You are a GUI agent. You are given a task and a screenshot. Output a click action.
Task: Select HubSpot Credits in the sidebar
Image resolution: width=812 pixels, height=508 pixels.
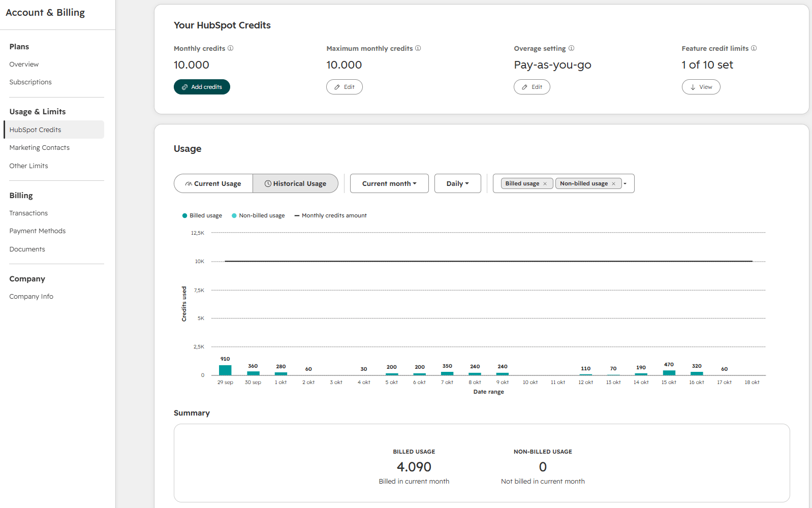click(x=54, y=130)
